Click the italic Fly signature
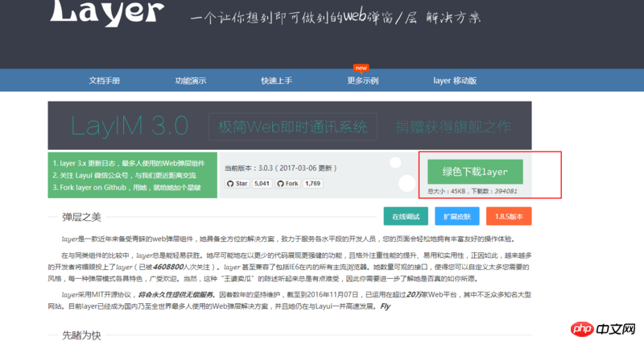This screenshot has width=644, height=345. pyautogui.click(x=386, y=306)
